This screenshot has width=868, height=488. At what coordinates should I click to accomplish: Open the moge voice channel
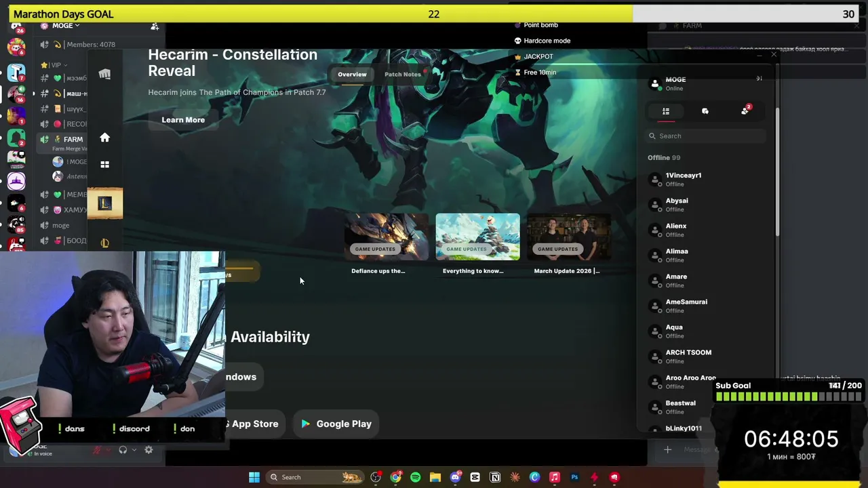pyautogui.click(x=61, y=225)
